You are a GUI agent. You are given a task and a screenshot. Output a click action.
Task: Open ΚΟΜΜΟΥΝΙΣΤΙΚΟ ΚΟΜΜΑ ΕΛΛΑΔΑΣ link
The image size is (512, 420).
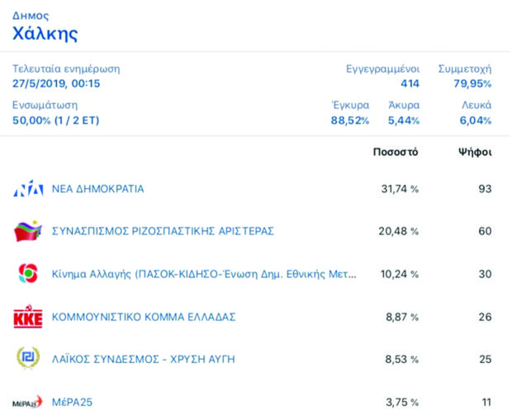[x=144, y=317]
